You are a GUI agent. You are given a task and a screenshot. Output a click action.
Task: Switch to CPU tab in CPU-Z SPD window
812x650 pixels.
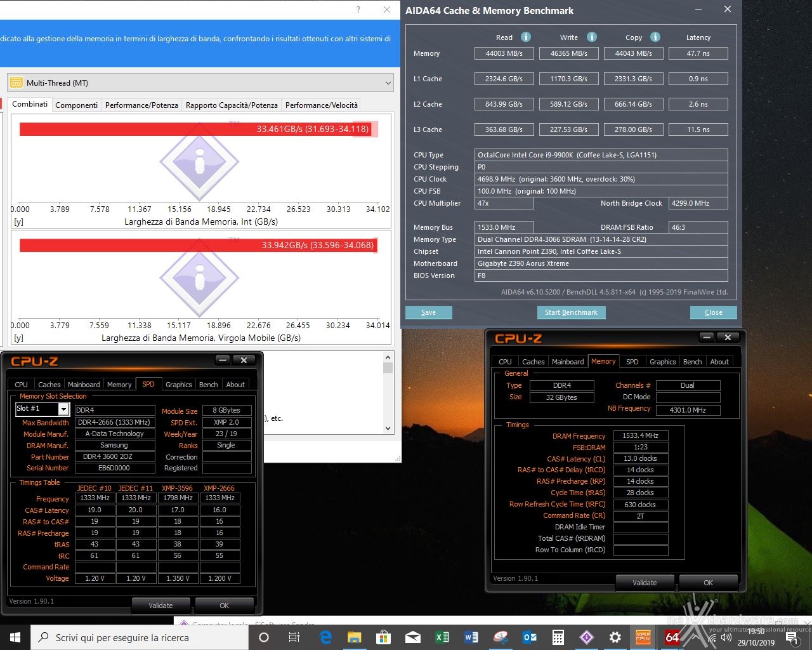coord(21,385)
